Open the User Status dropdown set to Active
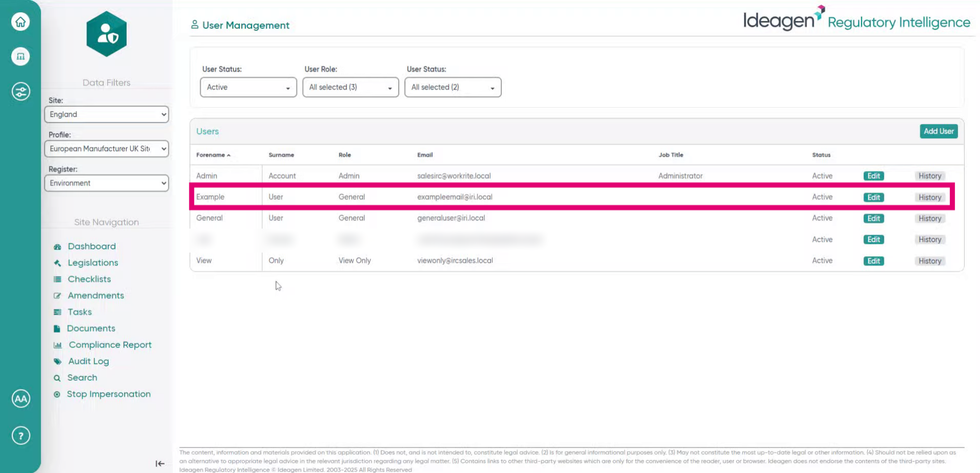 249,87
